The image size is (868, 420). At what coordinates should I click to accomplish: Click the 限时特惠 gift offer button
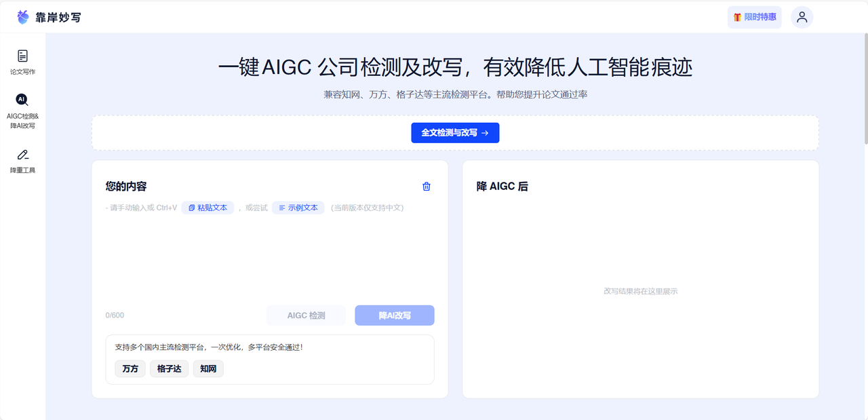pos(754,17)
